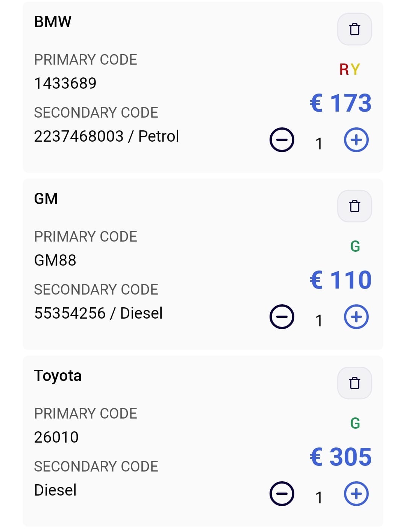
Task: Reduce Toyota item quantity by one
Action: [x=282, y=494]
